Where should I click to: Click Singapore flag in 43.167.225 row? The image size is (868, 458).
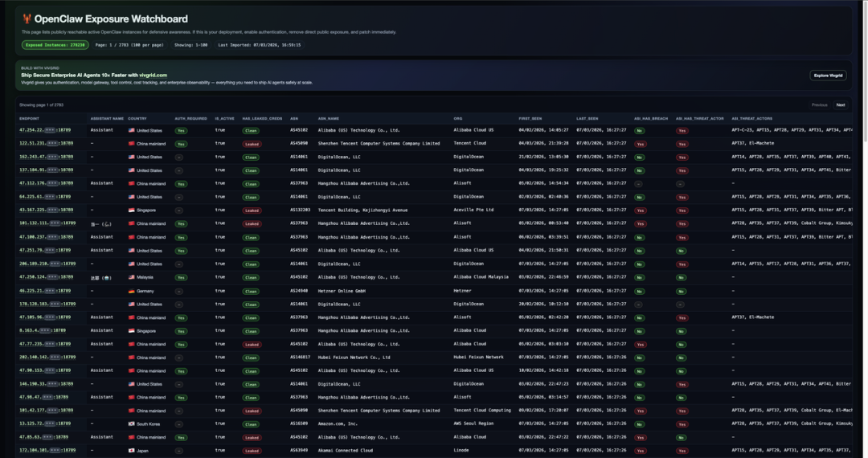click(x=131, y=211)
